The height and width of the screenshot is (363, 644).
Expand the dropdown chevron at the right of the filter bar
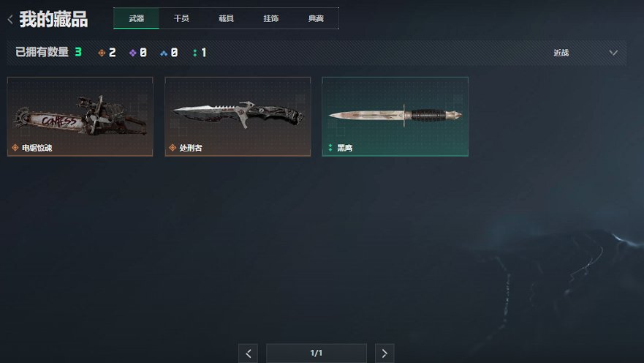click(x=613, y=53)
